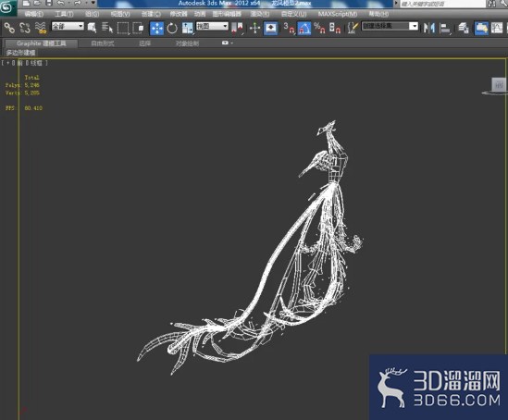Choose the Rectangular Selection Region tool

(x=123, y=28)
